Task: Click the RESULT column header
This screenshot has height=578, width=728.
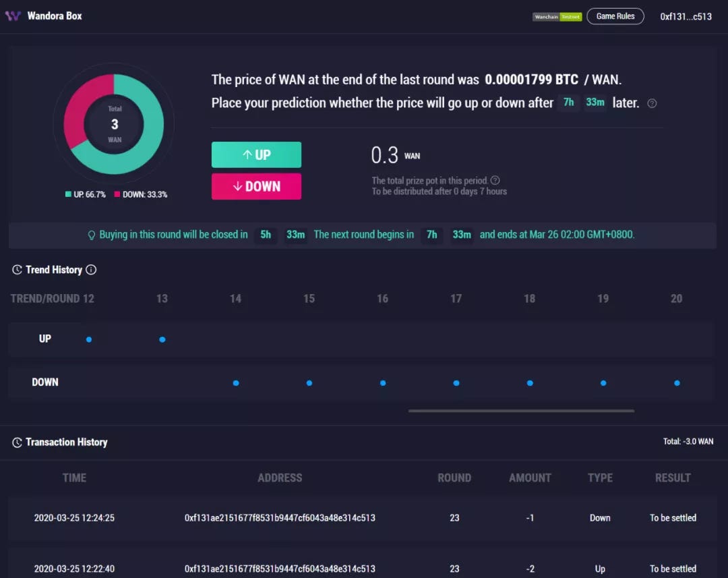Action: click(673, 478)
